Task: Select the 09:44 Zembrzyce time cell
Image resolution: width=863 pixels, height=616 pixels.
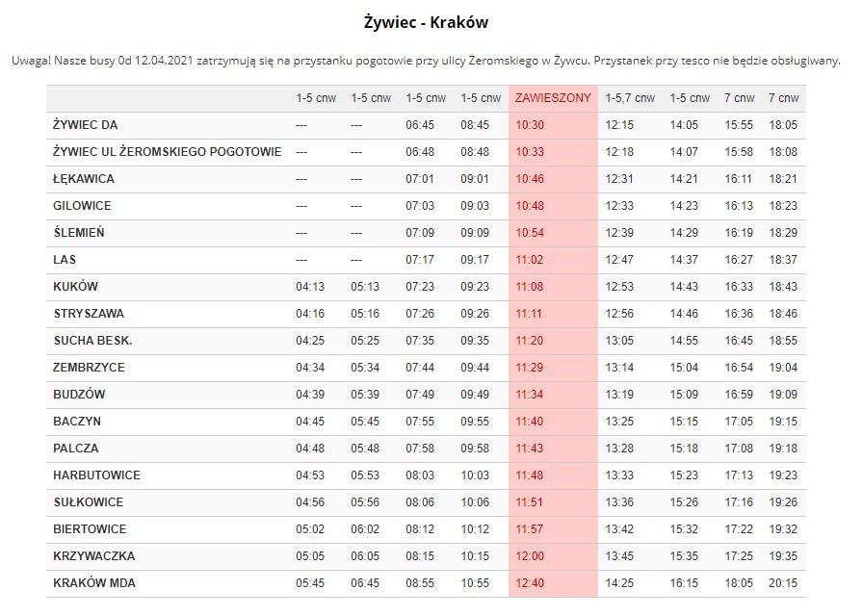Action: [475, 368]
